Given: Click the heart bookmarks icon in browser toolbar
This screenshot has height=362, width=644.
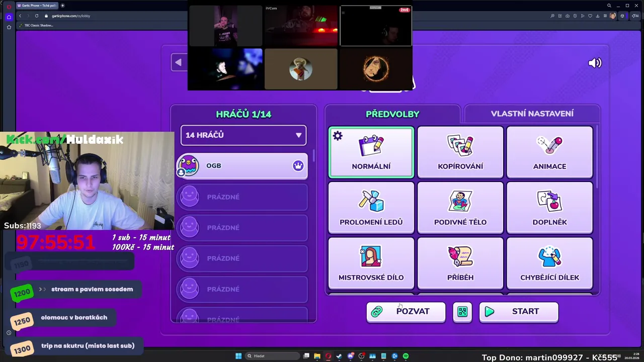Looking at the screenshot, I should point(590,16).
